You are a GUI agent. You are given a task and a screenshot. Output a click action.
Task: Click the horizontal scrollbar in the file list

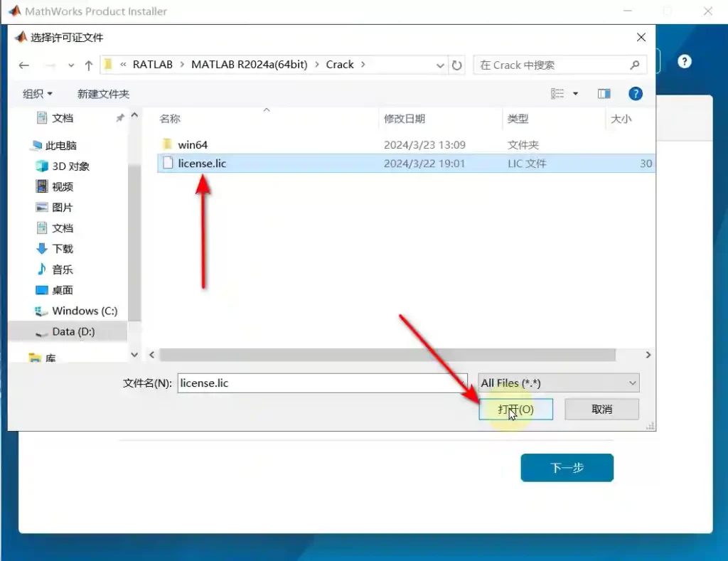tap(387, 354)
